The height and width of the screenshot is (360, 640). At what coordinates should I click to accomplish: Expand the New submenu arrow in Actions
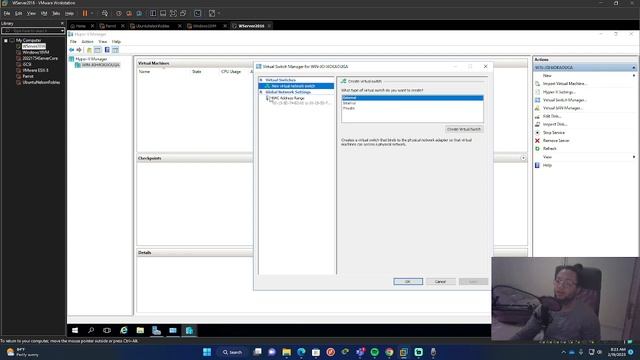634,76
